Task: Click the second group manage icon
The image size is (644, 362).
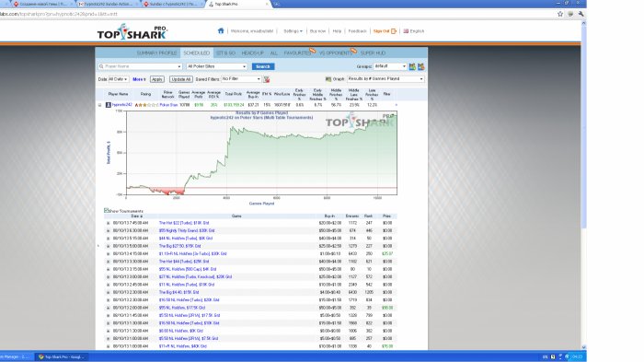Action: [x=421, y=66]
